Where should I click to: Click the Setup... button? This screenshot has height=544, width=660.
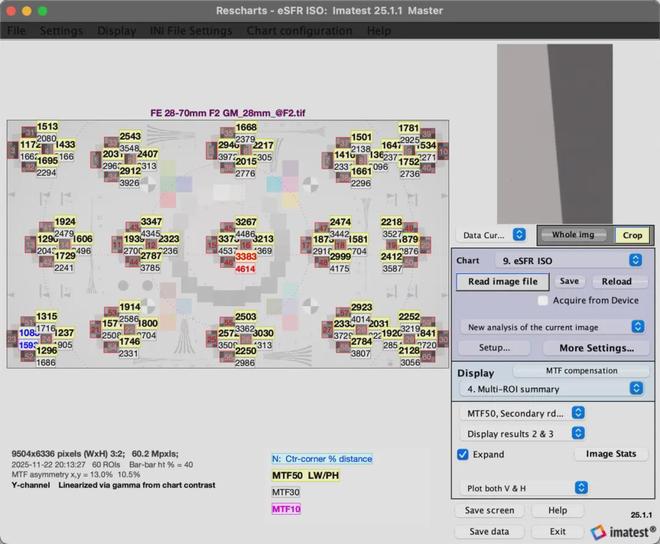tap(494, 348)
